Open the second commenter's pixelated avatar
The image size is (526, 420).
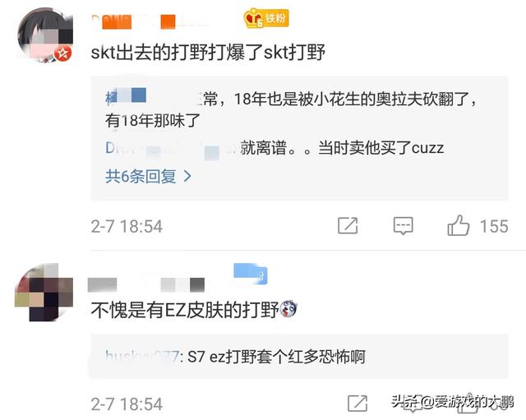(x=44, y=293)
